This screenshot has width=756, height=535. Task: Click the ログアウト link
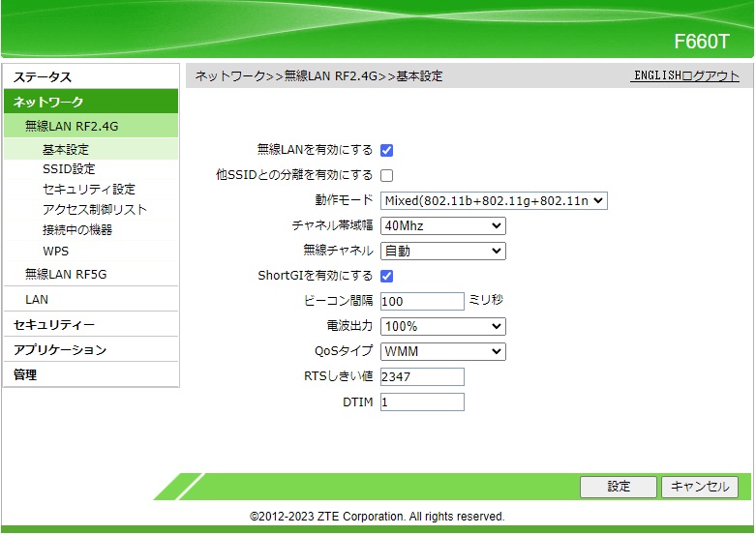711,76
